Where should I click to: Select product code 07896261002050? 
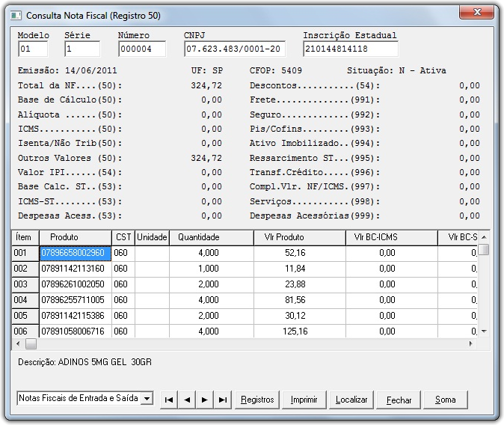(x=76, y=284)
